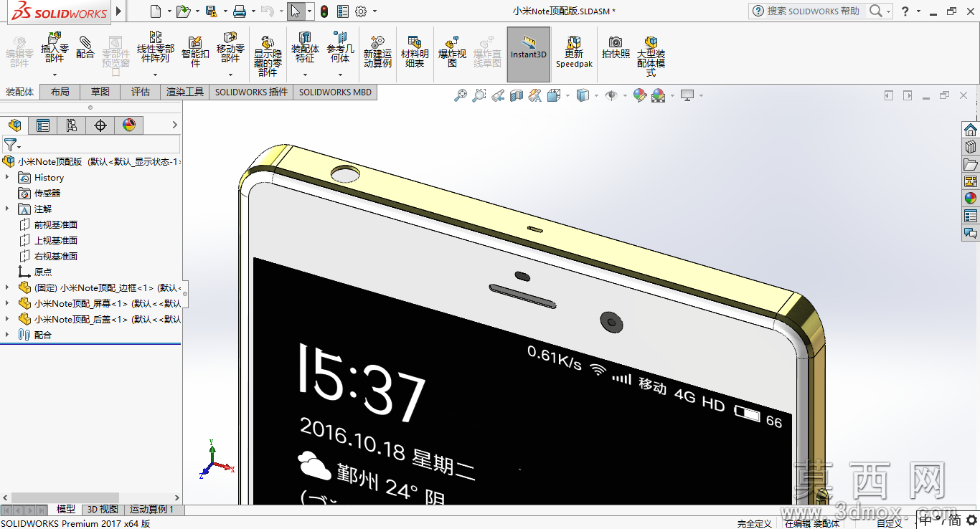Switch to the 布局 ribbon tab

[60, 92]
